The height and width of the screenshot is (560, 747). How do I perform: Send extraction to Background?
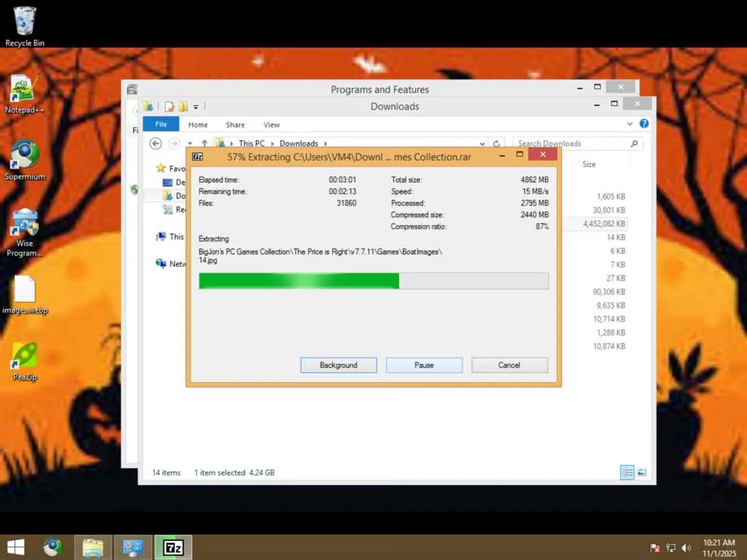[338, 366]
